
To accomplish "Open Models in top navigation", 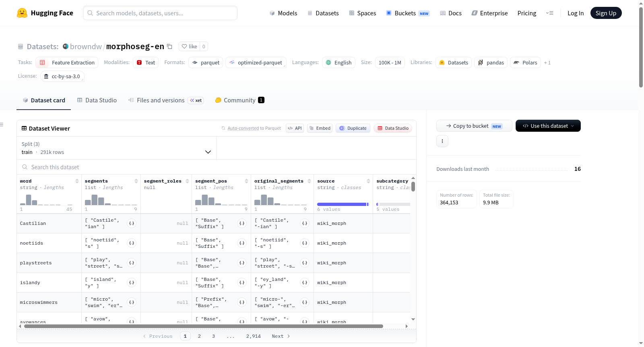I will 283,13.
